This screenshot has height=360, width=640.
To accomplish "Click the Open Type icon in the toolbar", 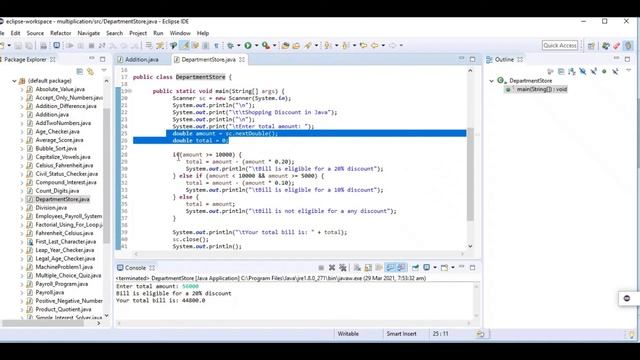I will [x=285, y=45].
